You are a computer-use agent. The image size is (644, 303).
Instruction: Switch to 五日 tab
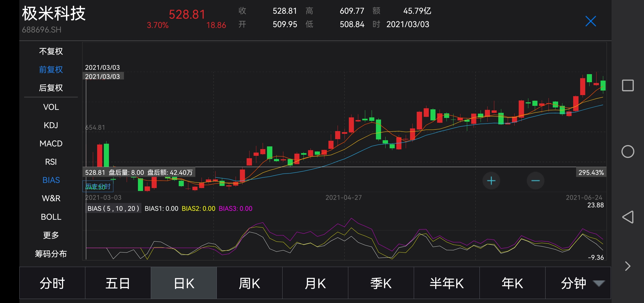click(118, 283)
